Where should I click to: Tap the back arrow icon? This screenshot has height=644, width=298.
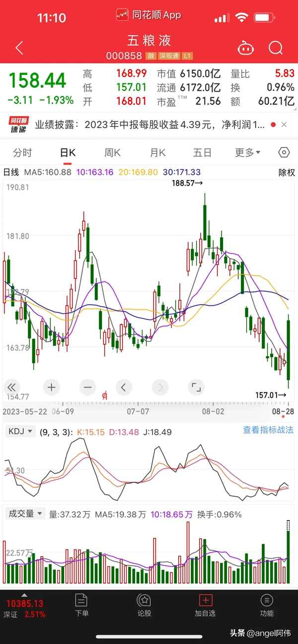click(x=19, y=48)
